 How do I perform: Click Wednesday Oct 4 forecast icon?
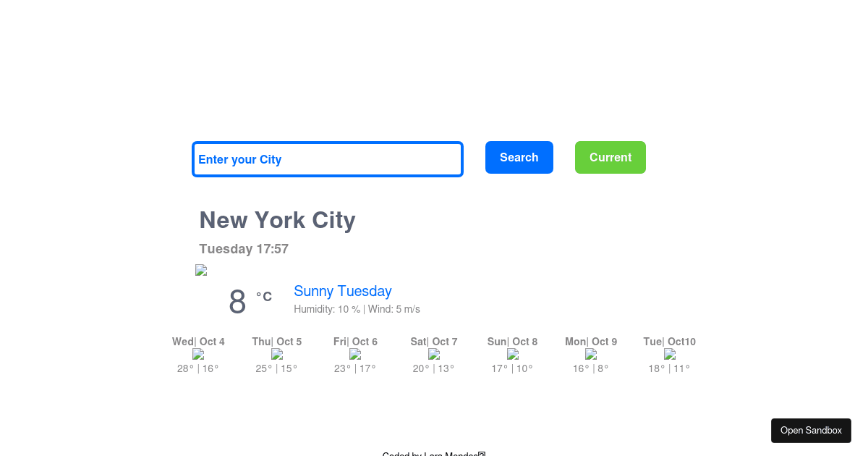coord(198,355)
